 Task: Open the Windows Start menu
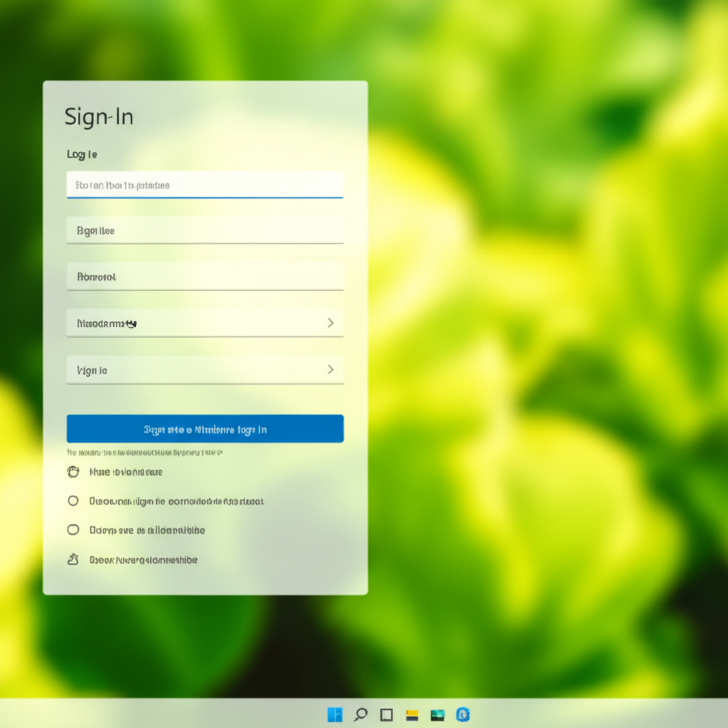click(x=334, y=714)
